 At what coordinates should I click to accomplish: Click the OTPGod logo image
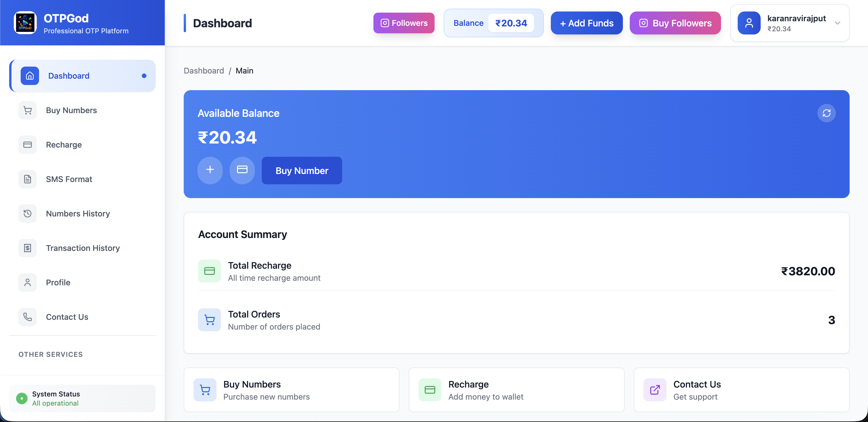[x=25, y=23]
